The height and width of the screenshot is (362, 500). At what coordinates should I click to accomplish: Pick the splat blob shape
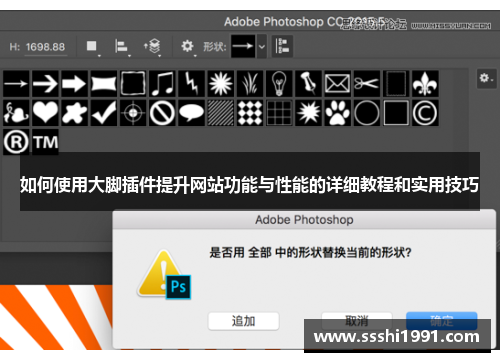pyautogui.click(x=75, y=113)
